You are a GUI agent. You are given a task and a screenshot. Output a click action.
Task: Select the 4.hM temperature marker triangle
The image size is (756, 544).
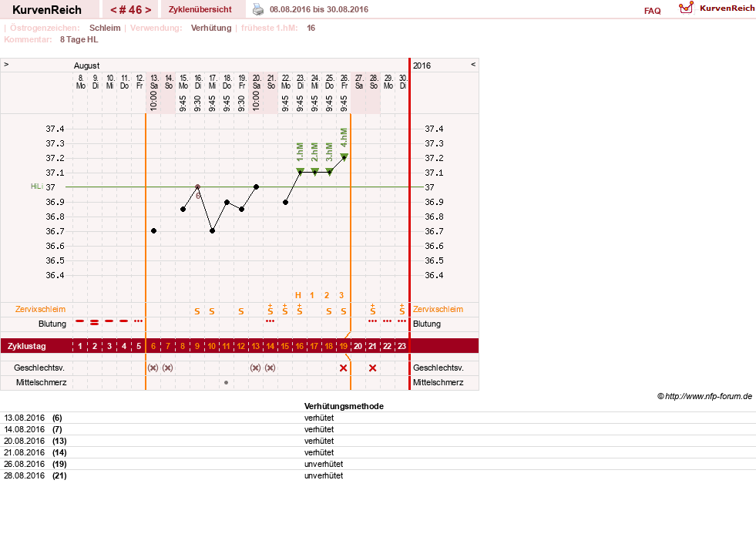click(344, 156)
